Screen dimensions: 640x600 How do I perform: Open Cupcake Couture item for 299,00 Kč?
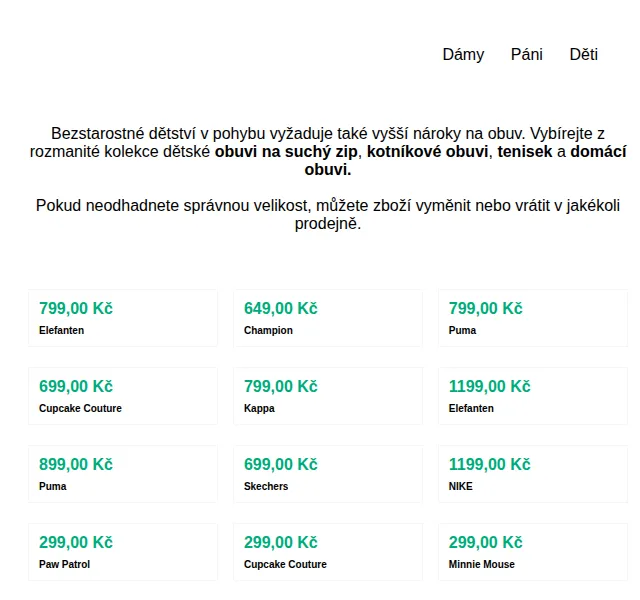[328, 552]
